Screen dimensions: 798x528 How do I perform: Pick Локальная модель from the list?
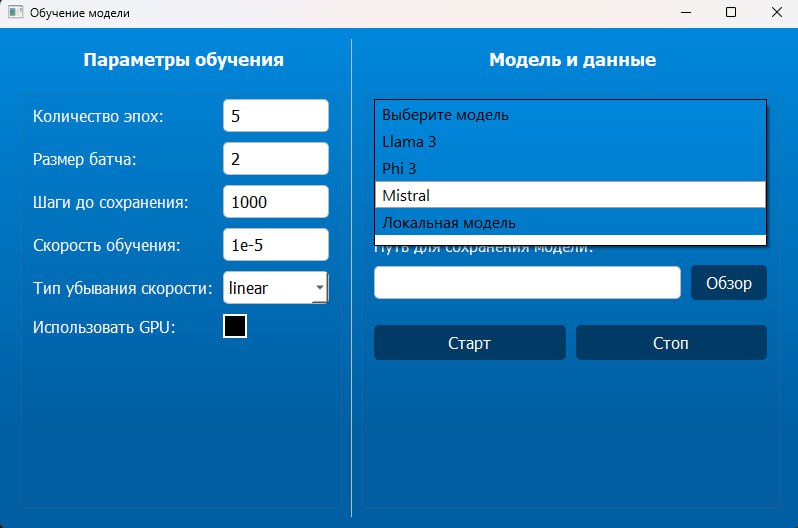click(570, 222)
